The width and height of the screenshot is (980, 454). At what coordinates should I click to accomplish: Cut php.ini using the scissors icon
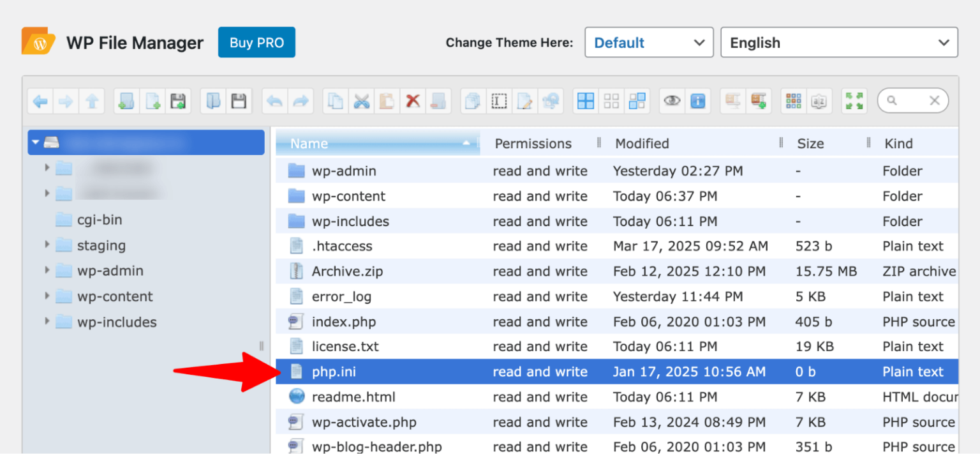[361, 101]
